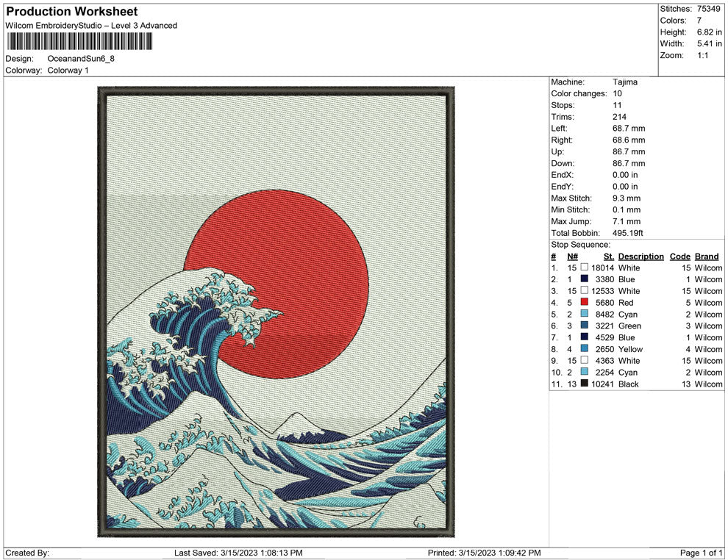Click stitch count 18014 in row 1

[603, 268]
